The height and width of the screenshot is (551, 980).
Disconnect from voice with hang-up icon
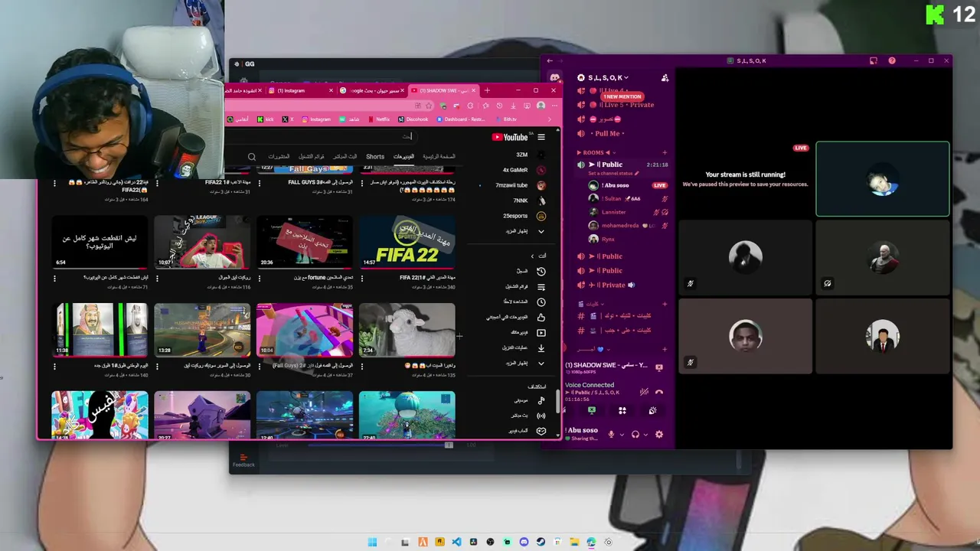[x=659, y=393]
